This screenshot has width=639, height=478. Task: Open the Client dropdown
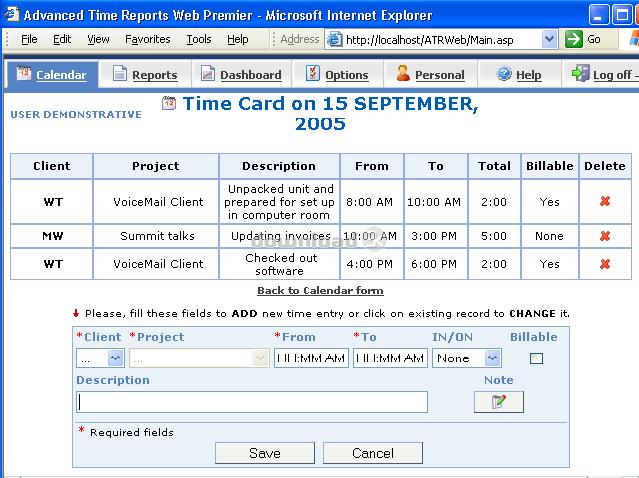(x=116, y=358)
